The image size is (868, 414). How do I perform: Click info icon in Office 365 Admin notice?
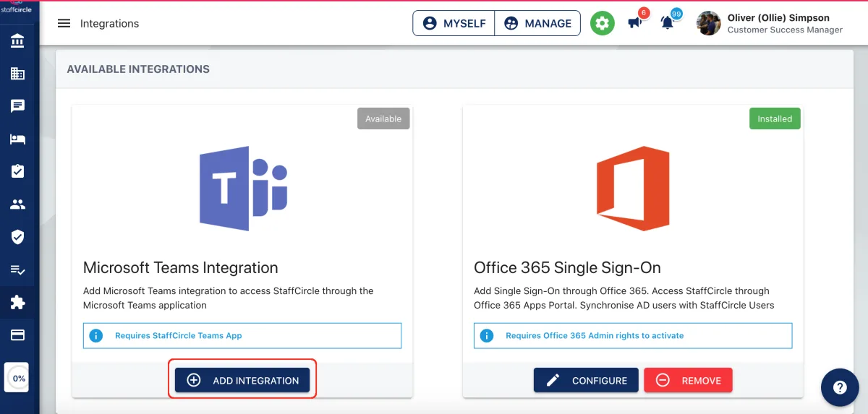[487, 336]
